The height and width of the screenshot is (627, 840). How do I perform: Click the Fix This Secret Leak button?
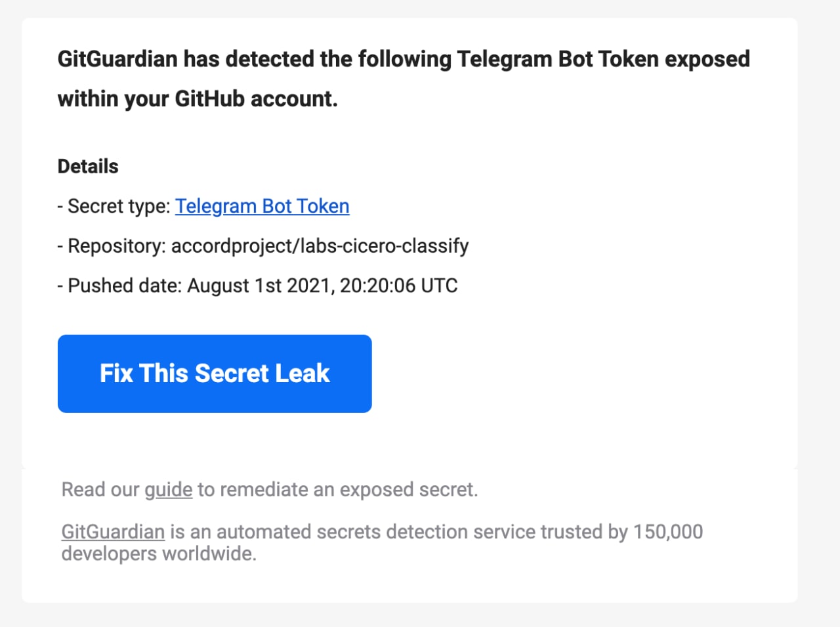[x=215, y=374]
